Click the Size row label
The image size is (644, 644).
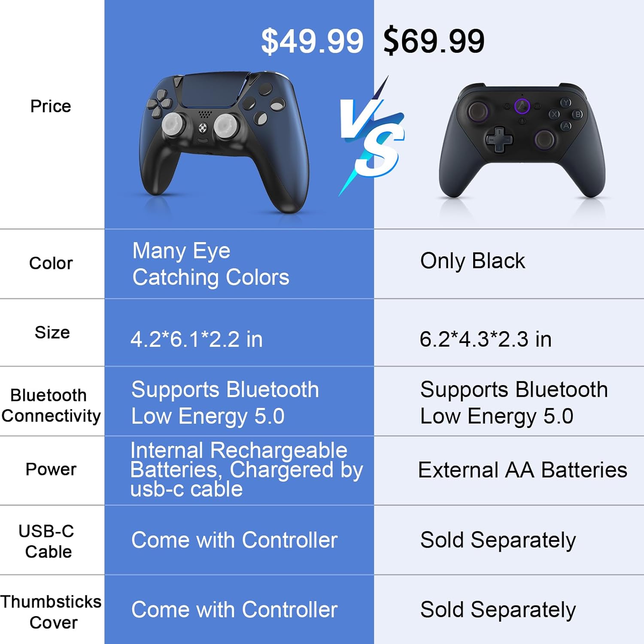click(x=52, y=332)
